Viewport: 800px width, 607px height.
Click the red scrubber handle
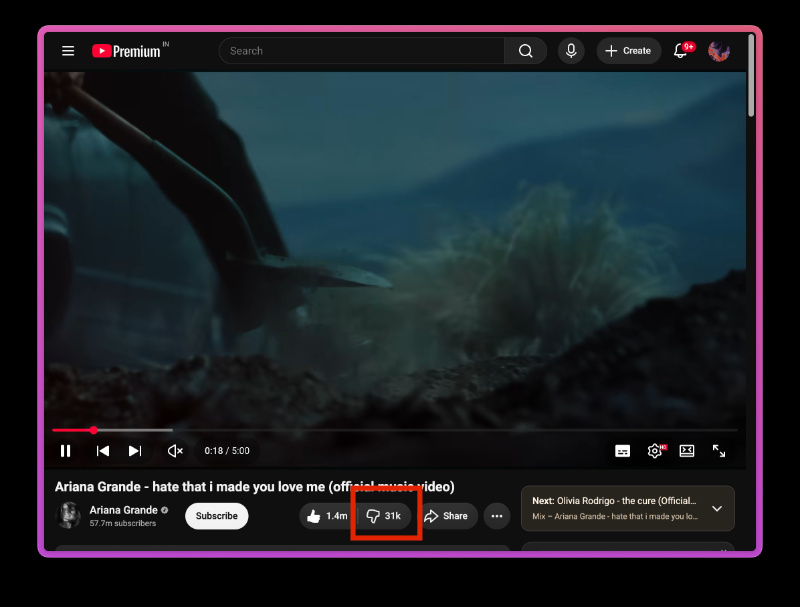coord(93,431)
